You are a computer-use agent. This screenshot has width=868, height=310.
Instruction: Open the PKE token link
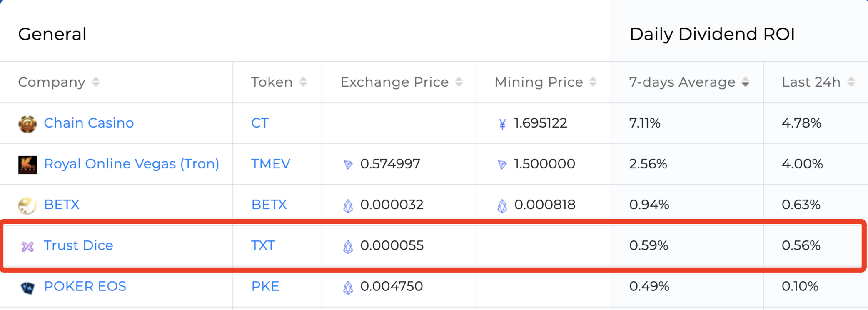pos(265,286)
